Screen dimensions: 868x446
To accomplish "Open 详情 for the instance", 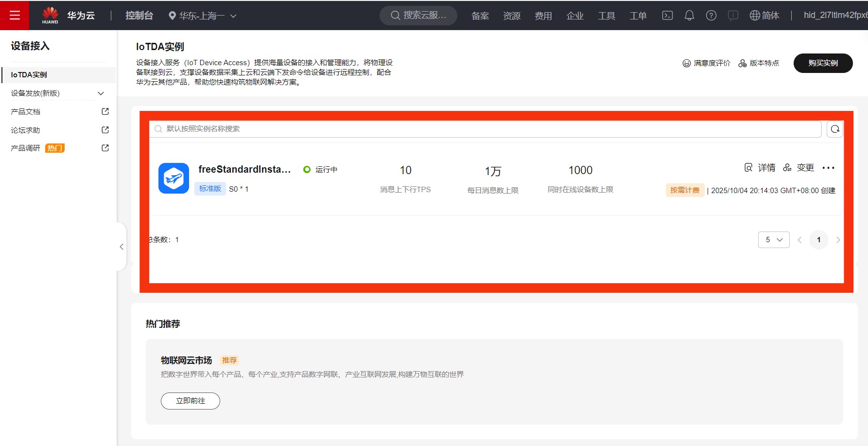I will (760, 168).
